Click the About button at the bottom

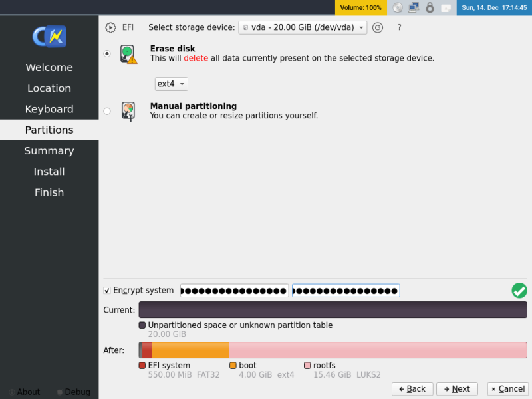24,392
